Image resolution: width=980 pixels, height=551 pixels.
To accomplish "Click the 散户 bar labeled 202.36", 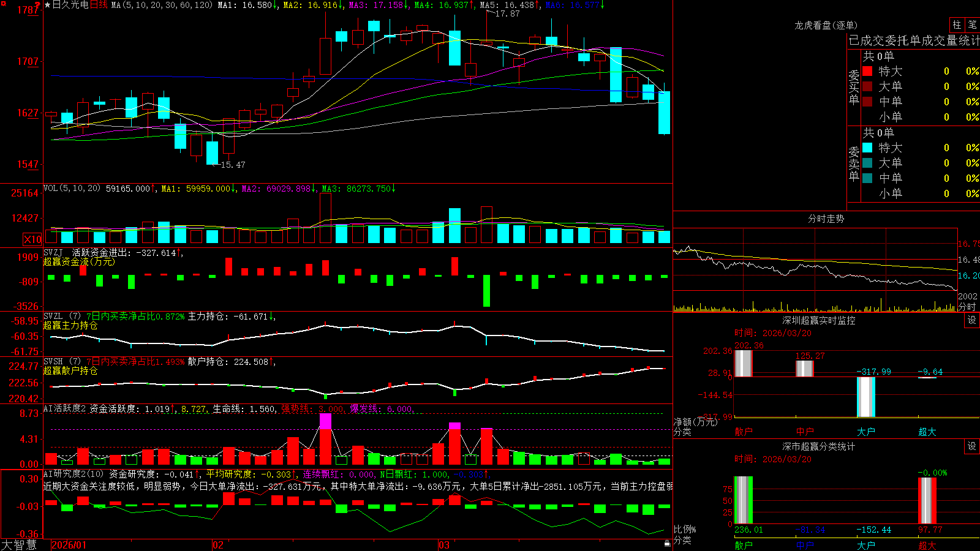I will point(744,364).
